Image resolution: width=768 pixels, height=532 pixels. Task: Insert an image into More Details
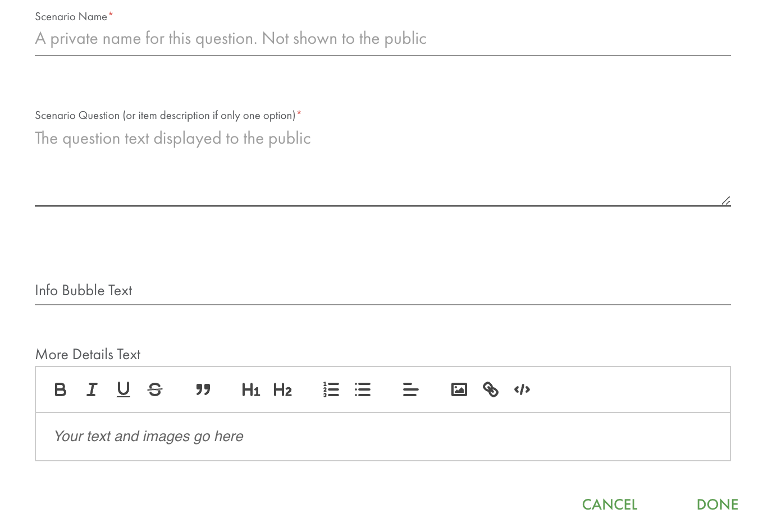[x=459, y=389]
